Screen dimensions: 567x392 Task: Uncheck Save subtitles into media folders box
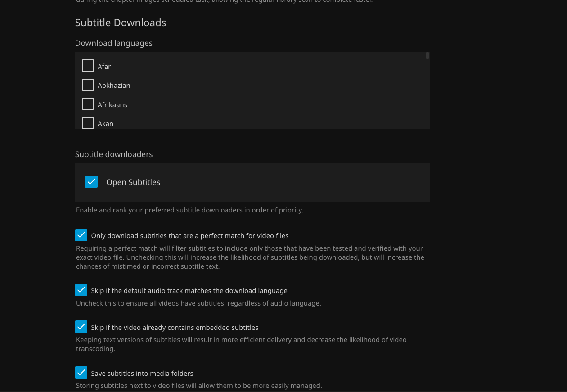tap(81, 373)
